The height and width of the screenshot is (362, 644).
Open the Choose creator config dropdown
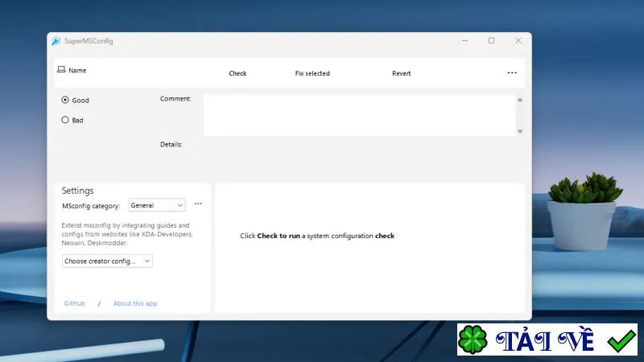[107, 261]
